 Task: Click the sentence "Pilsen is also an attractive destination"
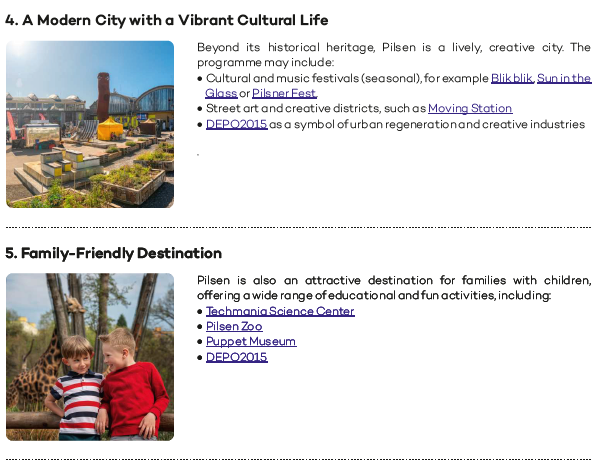[393, 281]
